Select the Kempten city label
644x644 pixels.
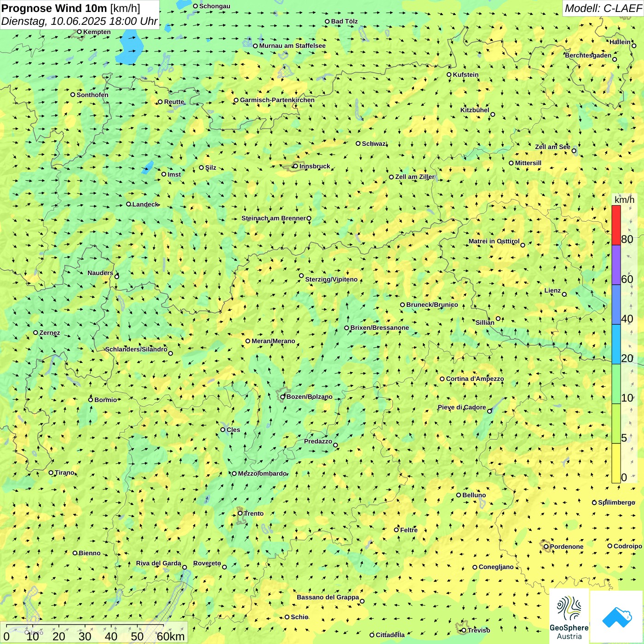coord(97,32)
